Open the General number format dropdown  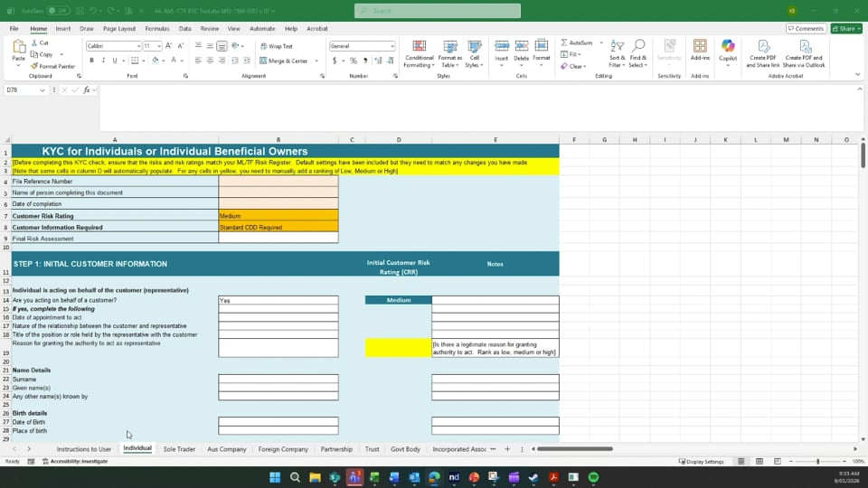(392, 46)
